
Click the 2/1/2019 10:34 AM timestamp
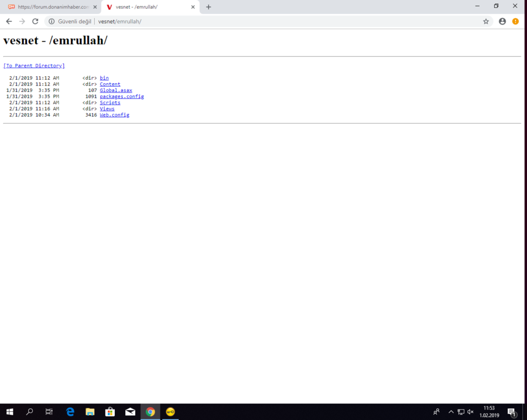tap(34, 115)
